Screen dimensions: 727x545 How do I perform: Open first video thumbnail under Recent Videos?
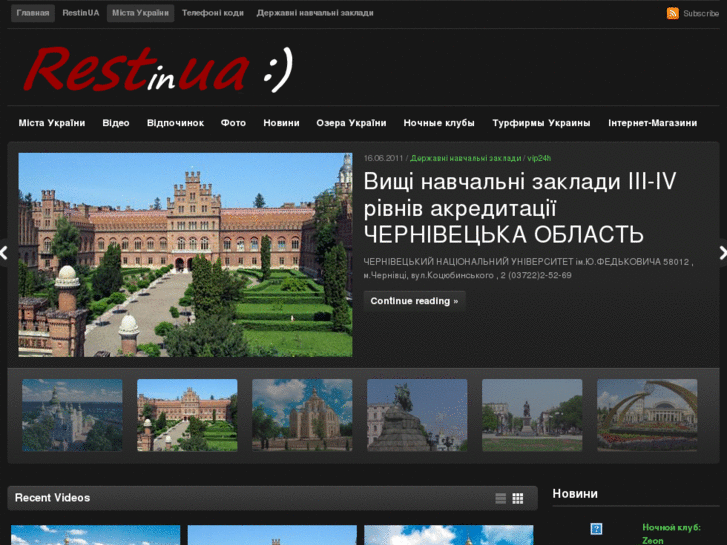(x=96, y=535)
